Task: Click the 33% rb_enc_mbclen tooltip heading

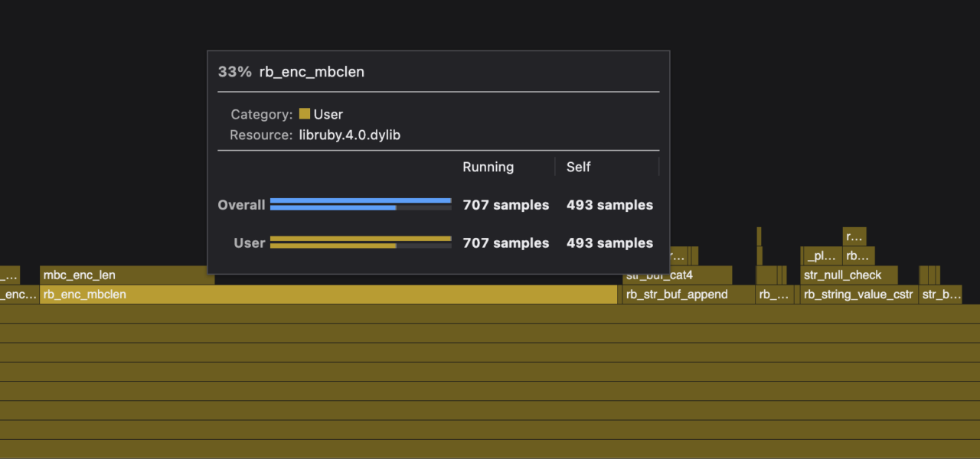Action: [292, 72]
